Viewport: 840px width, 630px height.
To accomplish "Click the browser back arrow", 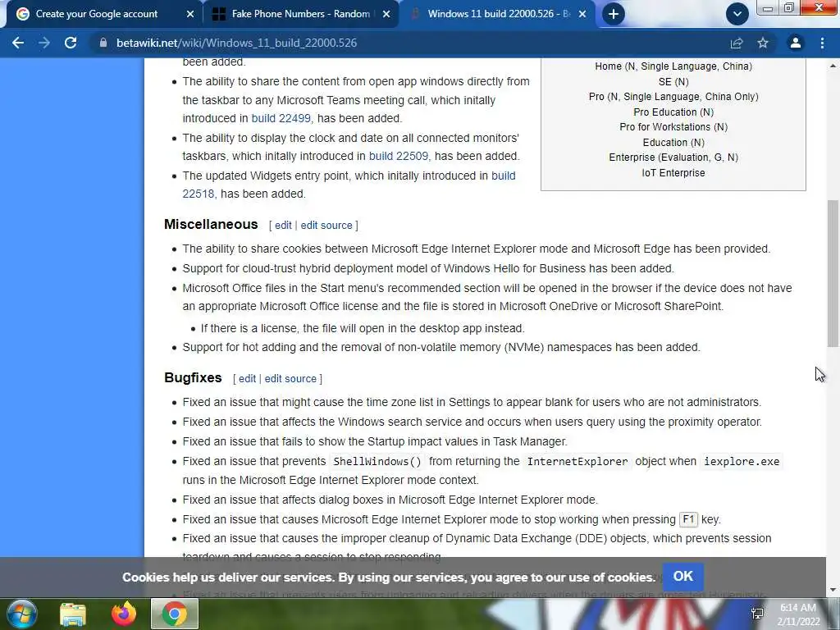I will [18, 43].
